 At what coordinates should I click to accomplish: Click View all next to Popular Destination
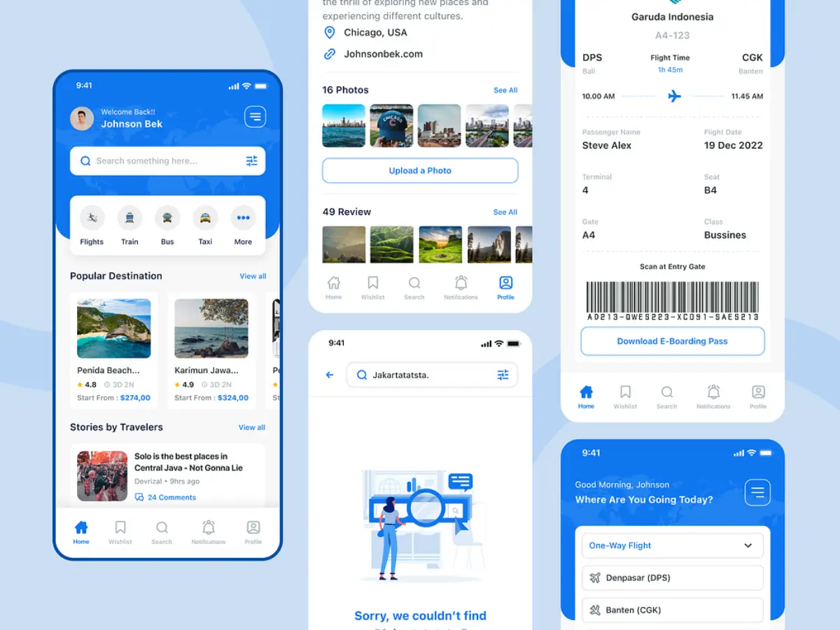tap(253, 276)
